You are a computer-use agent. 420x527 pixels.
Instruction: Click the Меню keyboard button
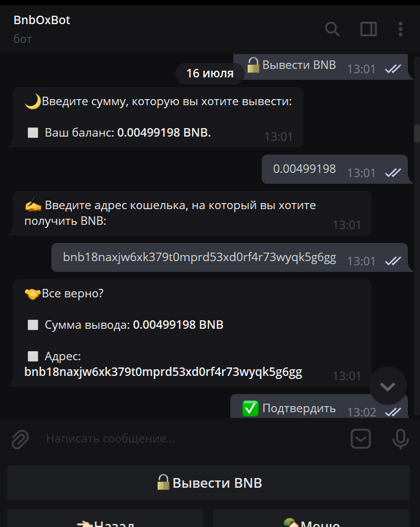coord(311,518)
